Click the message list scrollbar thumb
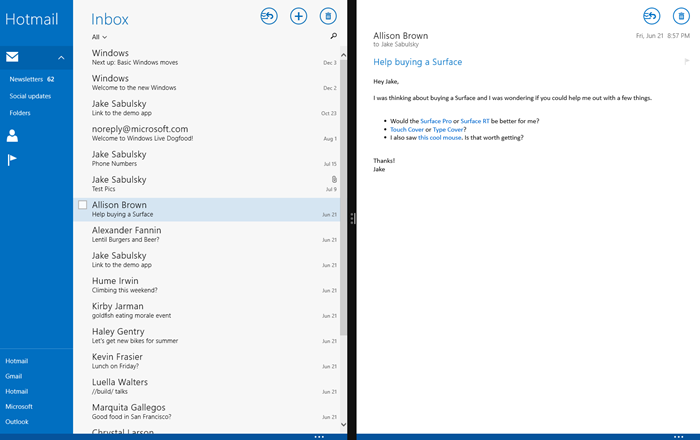This screenshot has height=440, width=700. pyautogui.click(x=343, y=197)
